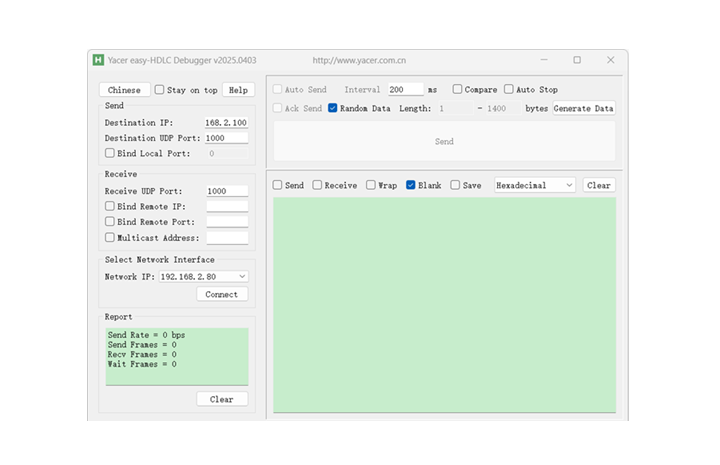This screenshot has width=720, height=465.
Task: Check the Auto Stop option
Action: (509, 89)
